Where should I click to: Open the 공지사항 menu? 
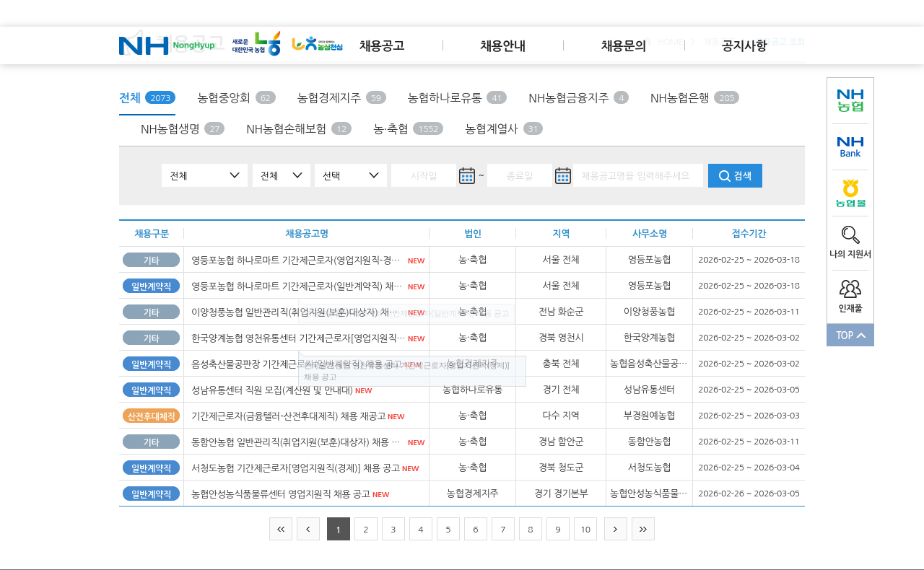click(744, 45)
